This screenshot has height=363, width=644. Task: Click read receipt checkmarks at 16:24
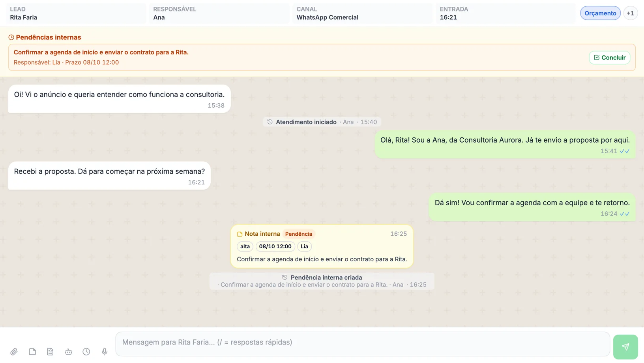pyautogui.click(x=625, y=214)
